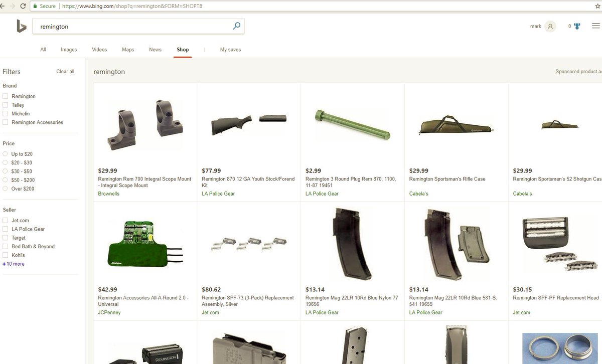
Task: Open Remington Sportsman's Rifle Case link
Action: pos(447,179)
